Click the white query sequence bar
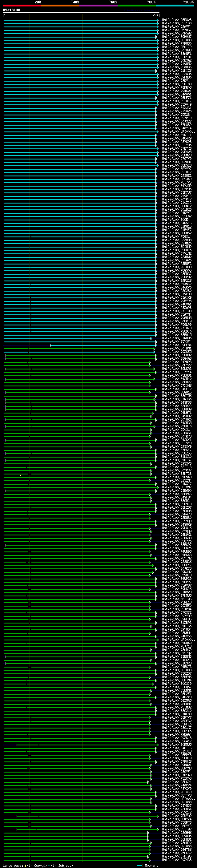 [x=81, y=13]
